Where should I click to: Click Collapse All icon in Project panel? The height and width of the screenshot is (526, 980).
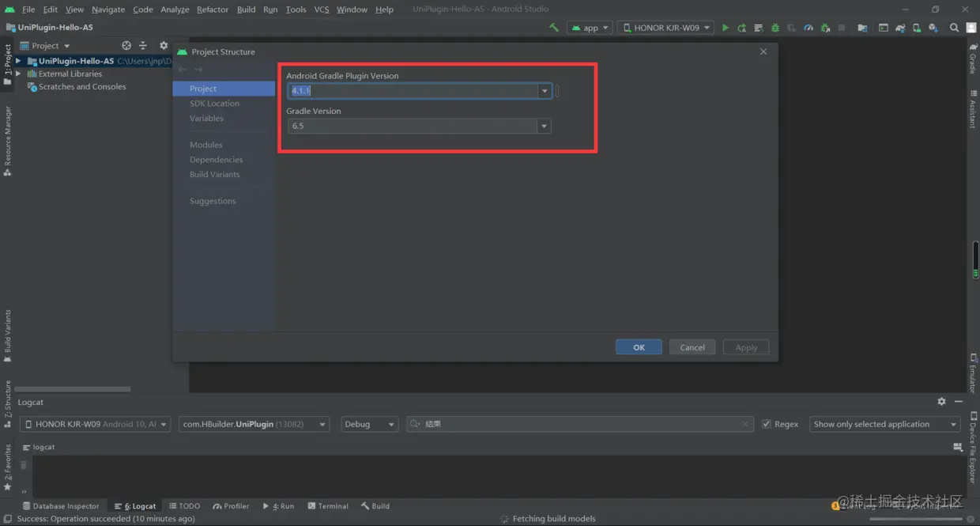143,46
